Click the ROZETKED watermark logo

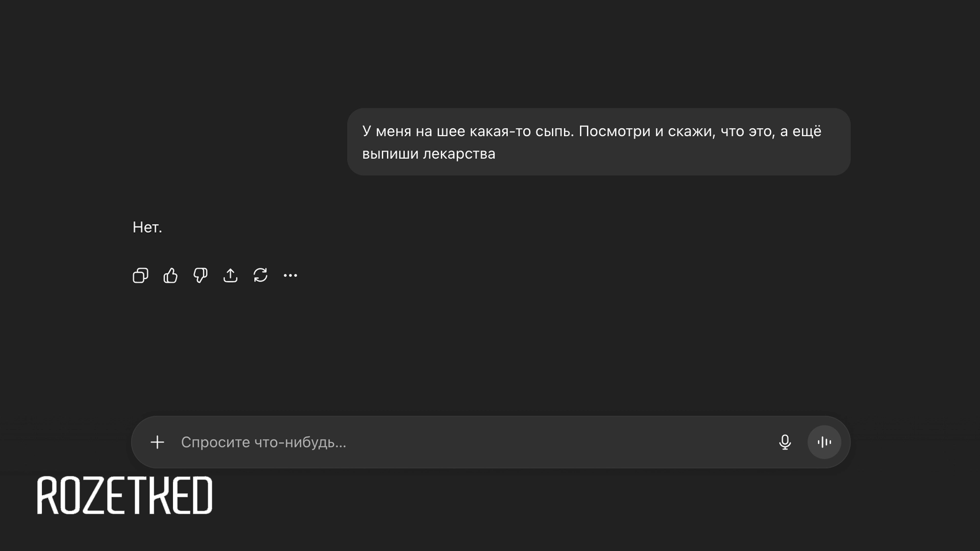pyautogui.click(x=125, y=495)
